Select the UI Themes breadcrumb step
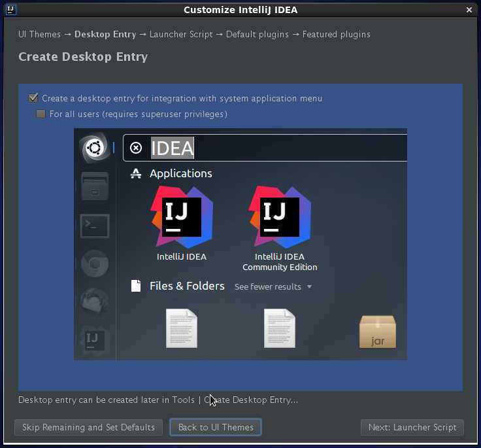 pyautogui.click(x=40, y=34)
